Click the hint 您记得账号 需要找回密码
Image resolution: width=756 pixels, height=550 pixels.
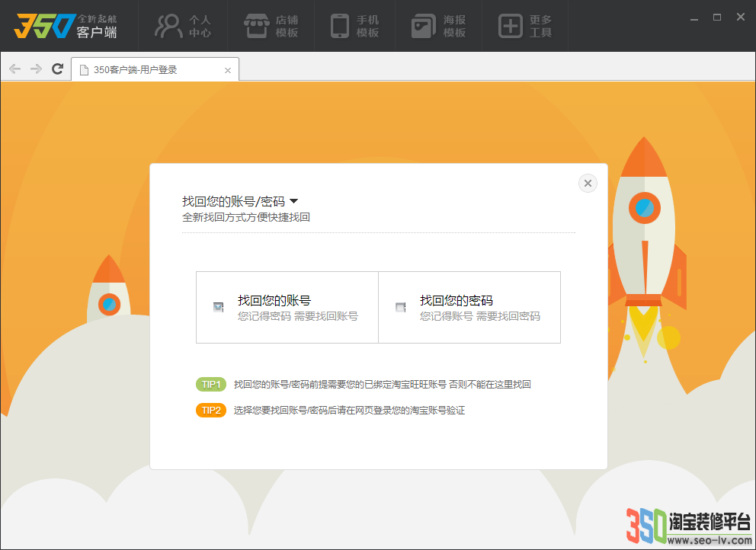[x=480, y=316]
